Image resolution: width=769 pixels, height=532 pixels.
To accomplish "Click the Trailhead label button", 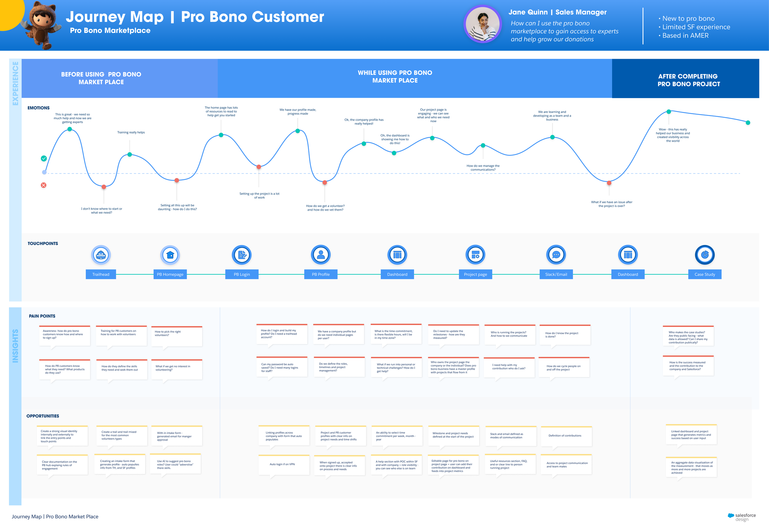I will (101, 274).
